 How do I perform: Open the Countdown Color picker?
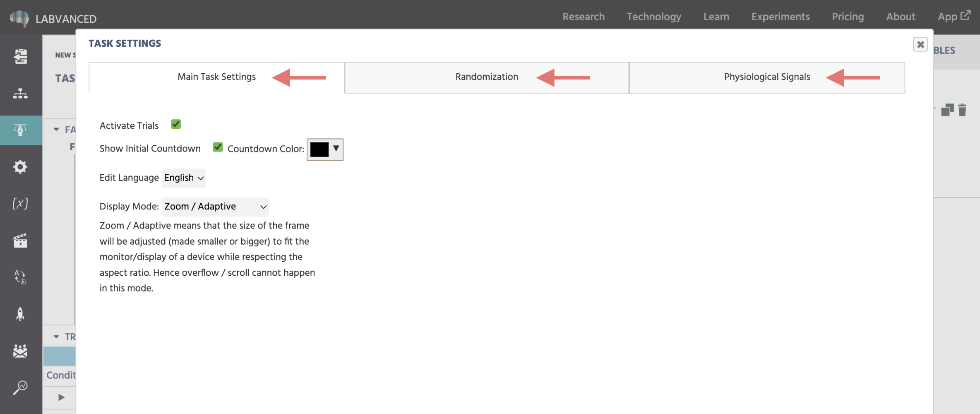324,149
